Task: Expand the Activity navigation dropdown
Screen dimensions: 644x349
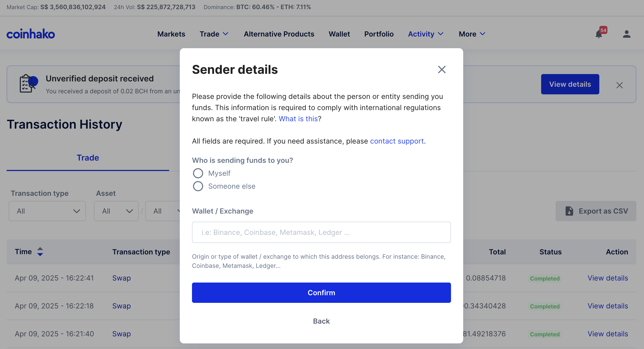Action: point(426,34)
